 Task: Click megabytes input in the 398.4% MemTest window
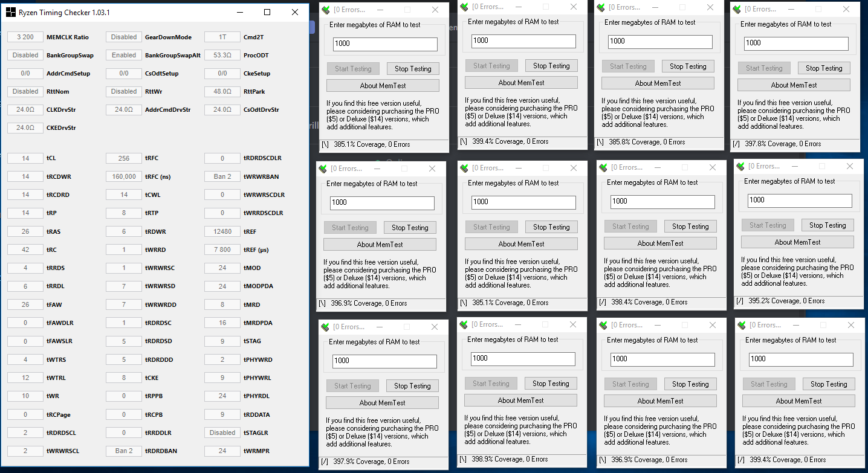662,202
